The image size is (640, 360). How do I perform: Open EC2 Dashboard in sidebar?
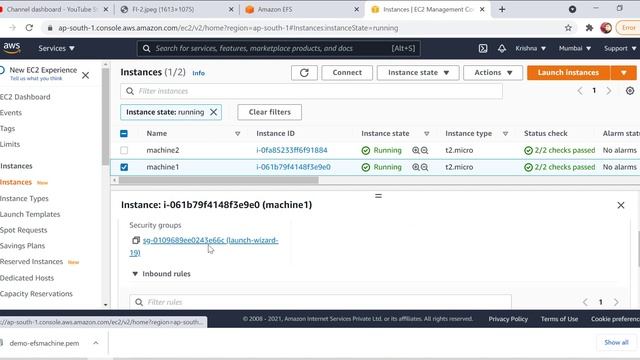pos(25,97)
